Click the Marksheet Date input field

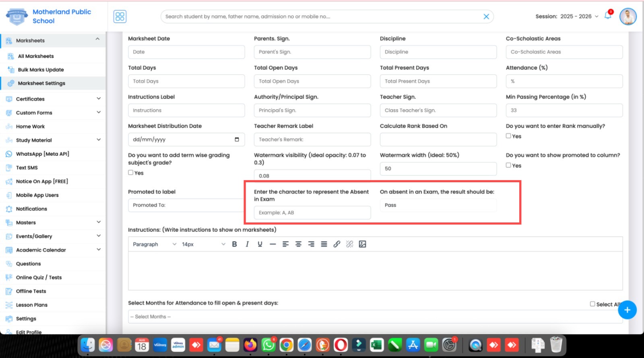186,52
